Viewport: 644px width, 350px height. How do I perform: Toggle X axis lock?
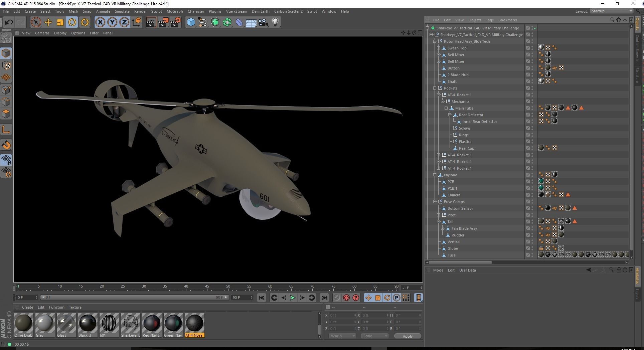pos(100,22)
